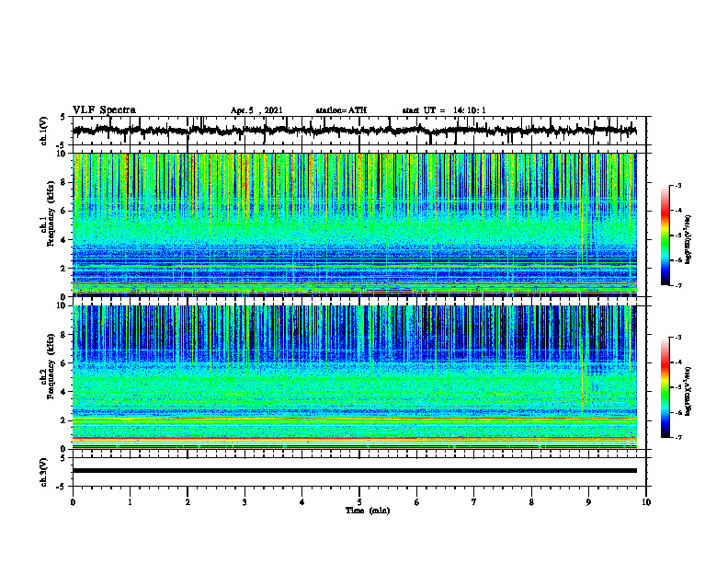The image size is (728, 563).
Task: Click the "ch.1(V)" waveform axis label
Action: point(44,131)
